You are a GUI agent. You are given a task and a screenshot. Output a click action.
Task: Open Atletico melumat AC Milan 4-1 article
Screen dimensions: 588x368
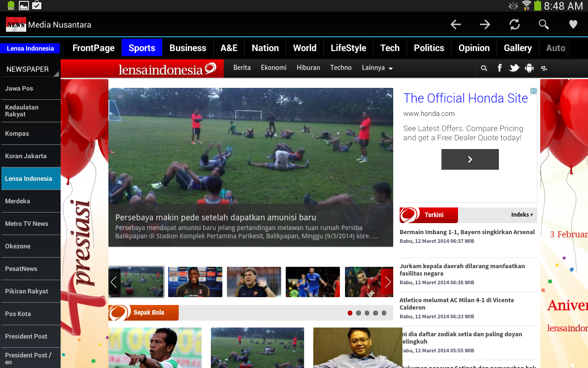click(x=457, y=304)
